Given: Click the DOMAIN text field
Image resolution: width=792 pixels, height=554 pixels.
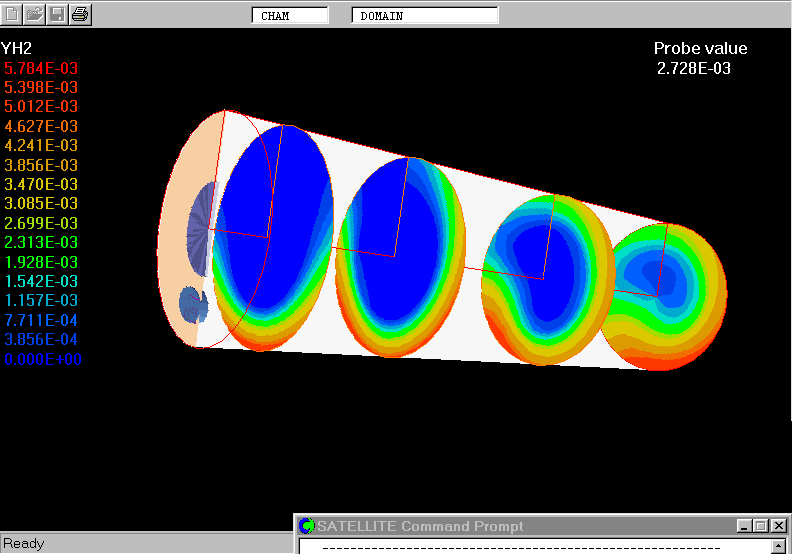Looking at the screenshot, I should 424,16.
